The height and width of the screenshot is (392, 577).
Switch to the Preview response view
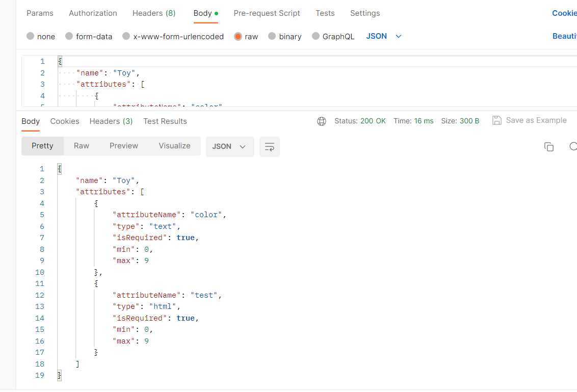[124, 146]
